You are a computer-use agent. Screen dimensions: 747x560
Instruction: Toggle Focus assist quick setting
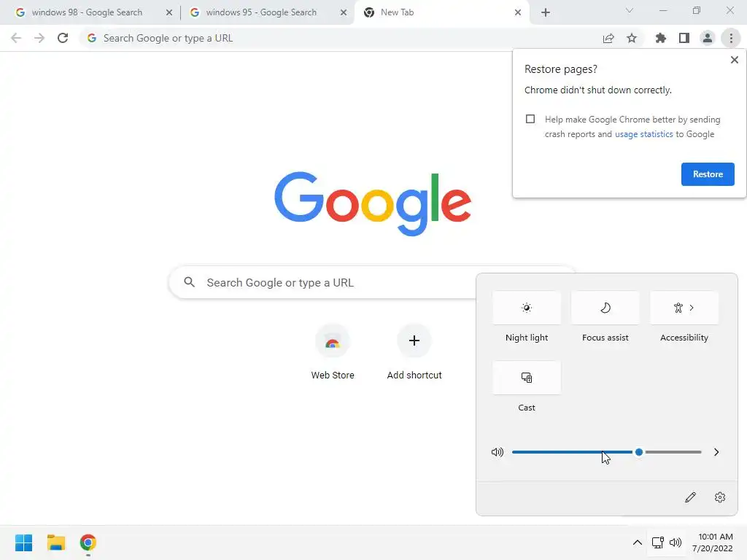click(605, 308)
